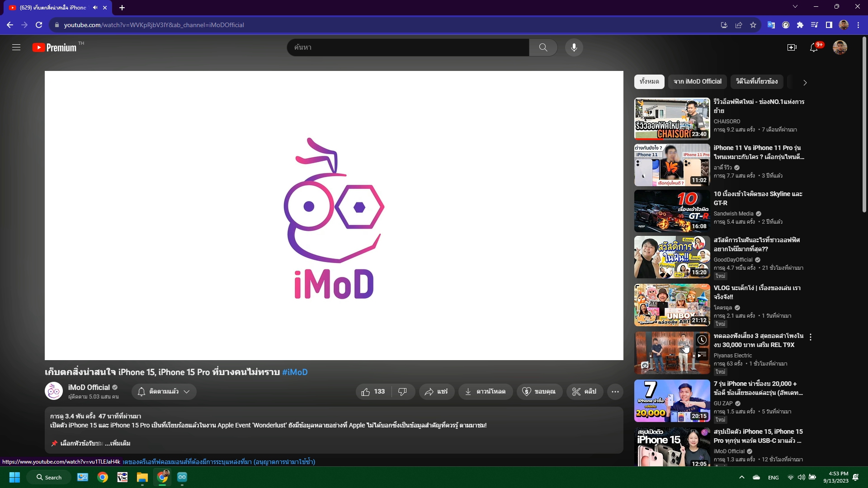Open iMoD Official channel avatar
Image resolution: width=868 pixels, height=488 pixels.
click(54, 391)
